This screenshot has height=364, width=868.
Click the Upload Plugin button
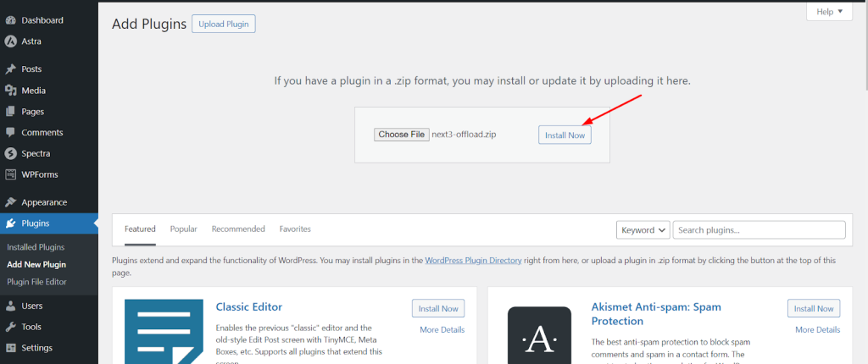224,24
